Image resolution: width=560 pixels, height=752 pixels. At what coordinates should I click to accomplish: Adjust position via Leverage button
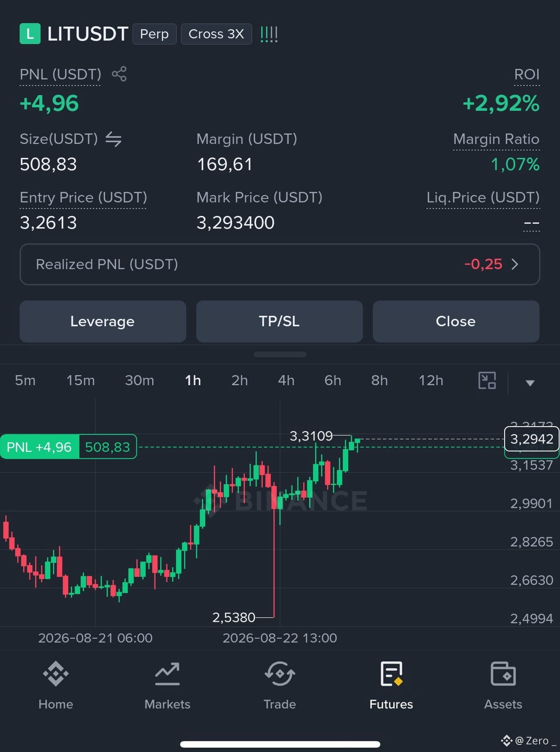pos(103,321)
